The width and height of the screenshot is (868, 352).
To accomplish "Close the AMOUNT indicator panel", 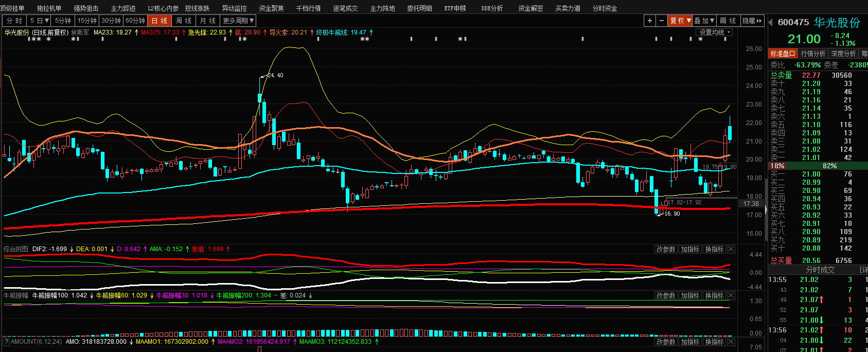I will (x=731, y=342).
